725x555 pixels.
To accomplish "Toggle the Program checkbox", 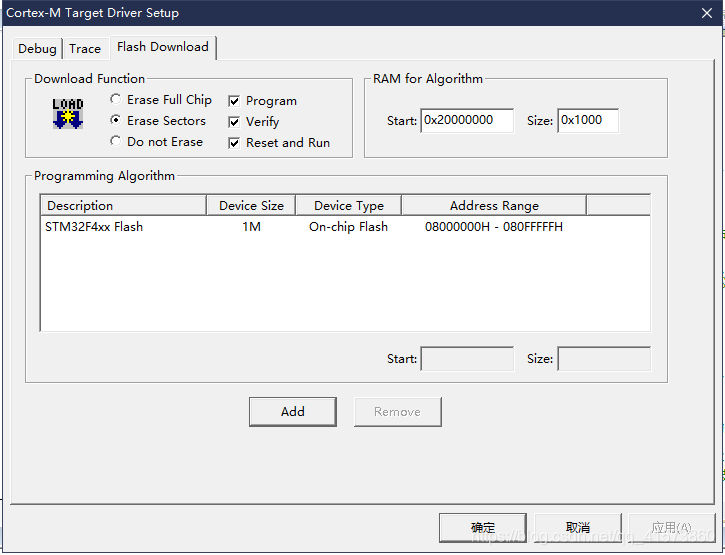I will 234,101.
